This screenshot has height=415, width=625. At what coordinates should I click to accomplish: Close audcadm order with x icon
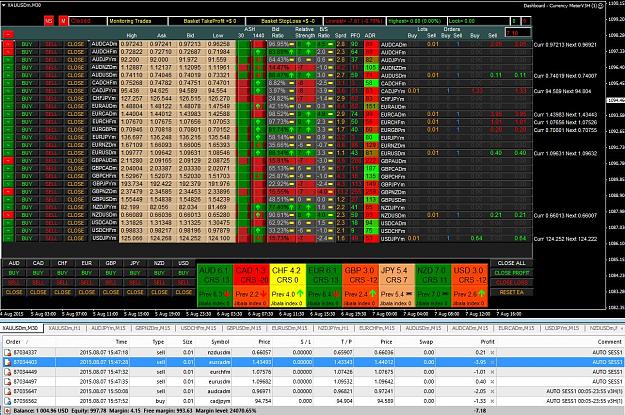[x=493, y=391]
